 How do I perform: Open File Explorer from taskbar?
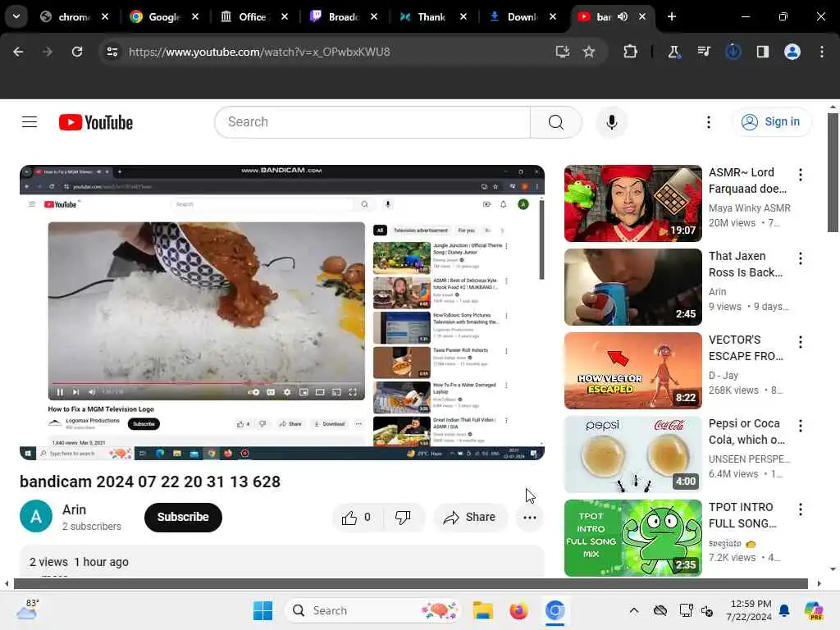point(482,610)
